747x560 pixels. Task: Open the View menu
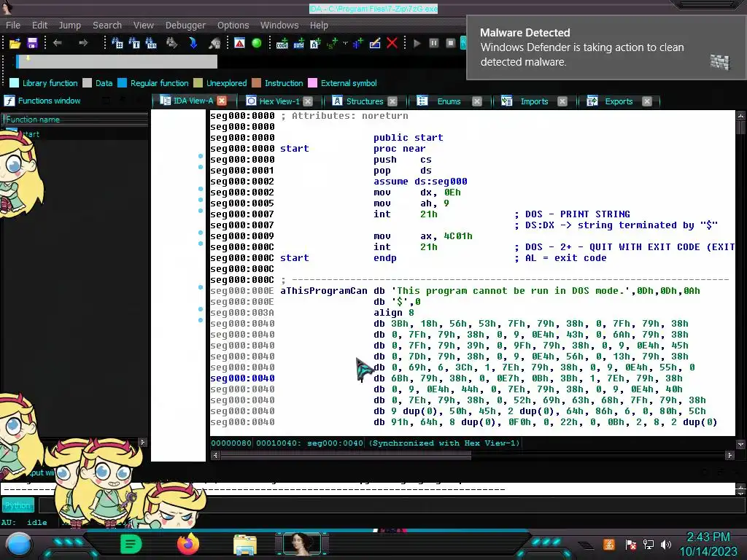click(x=144, y=26)
